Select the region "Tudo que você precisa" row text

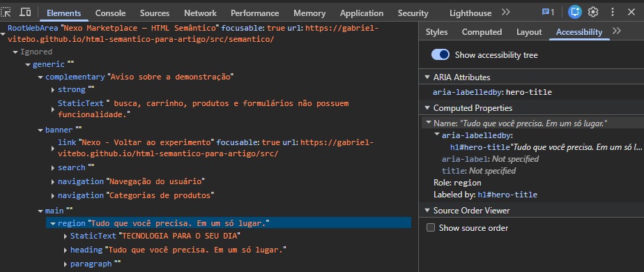pyautogui.click(x=164, y=223)
